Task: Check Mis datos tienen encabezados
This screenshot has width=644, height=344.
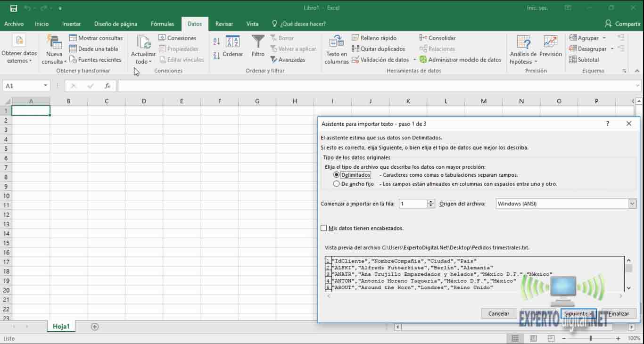Action: point(324,228)
